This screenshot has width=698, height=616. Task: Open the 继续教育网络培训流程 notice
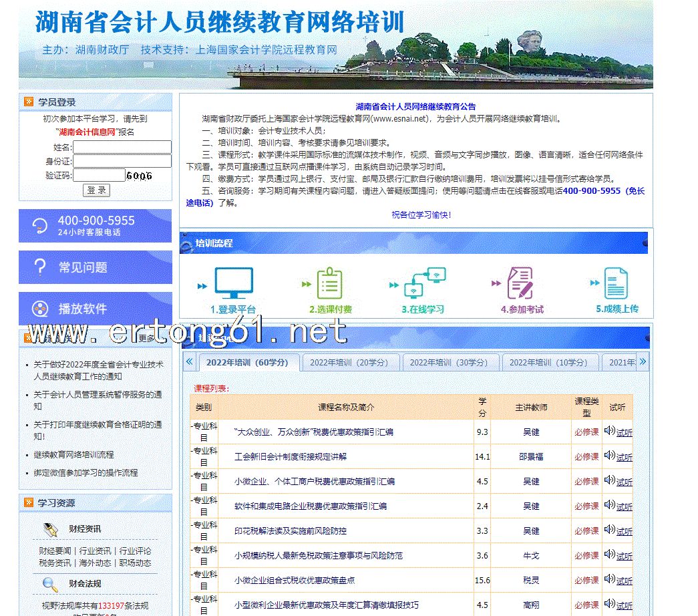[73, 454]
